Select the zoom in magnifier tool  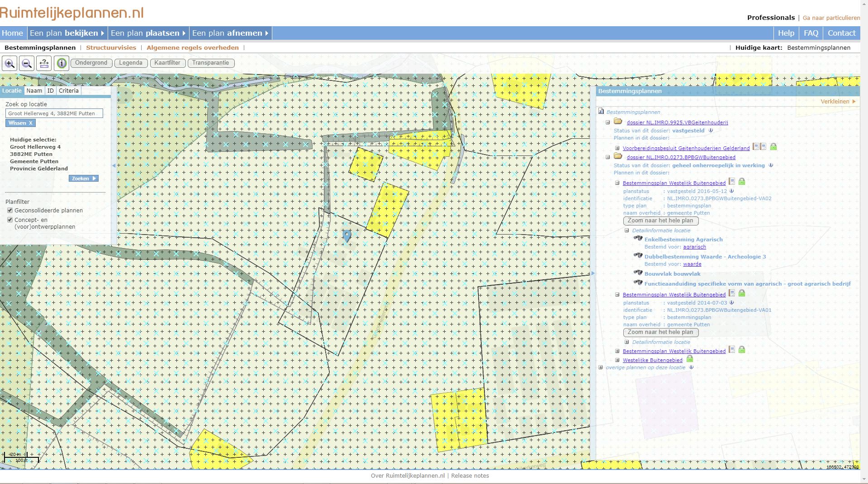click(x=10, y=63)
